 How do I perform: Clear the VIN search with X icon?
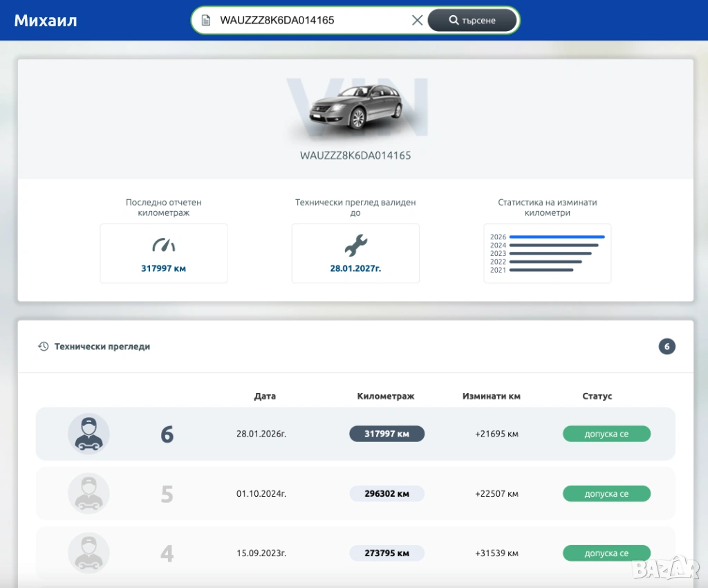click(417, 20)
